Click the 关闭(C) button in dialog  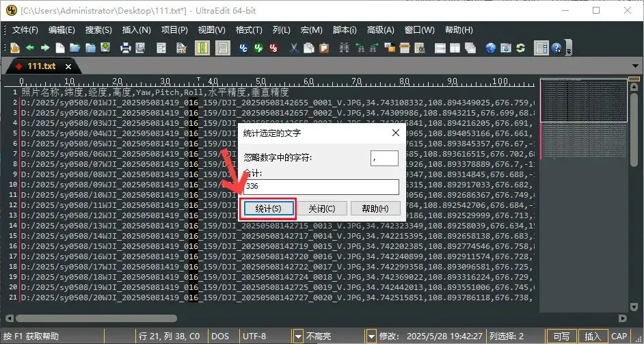[322, 209]
